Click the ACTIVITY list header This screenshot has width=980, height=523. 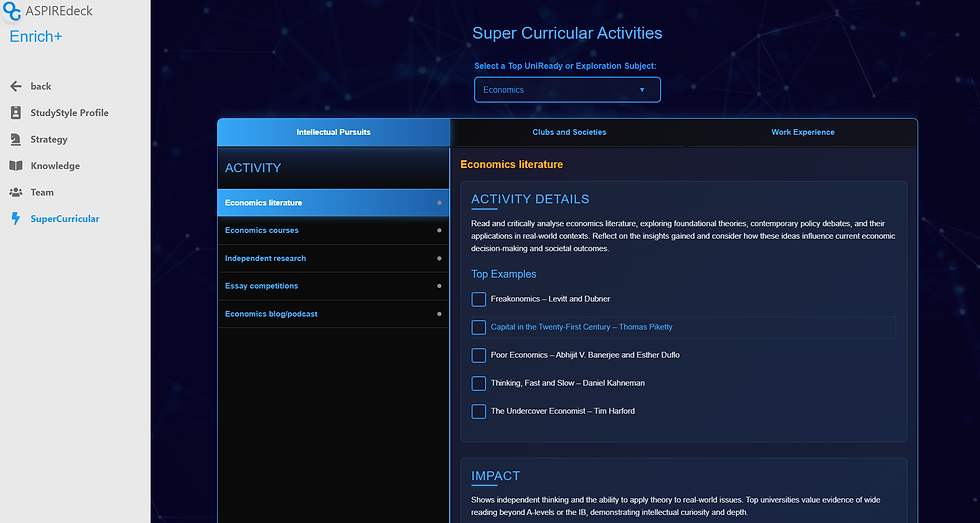253,168
